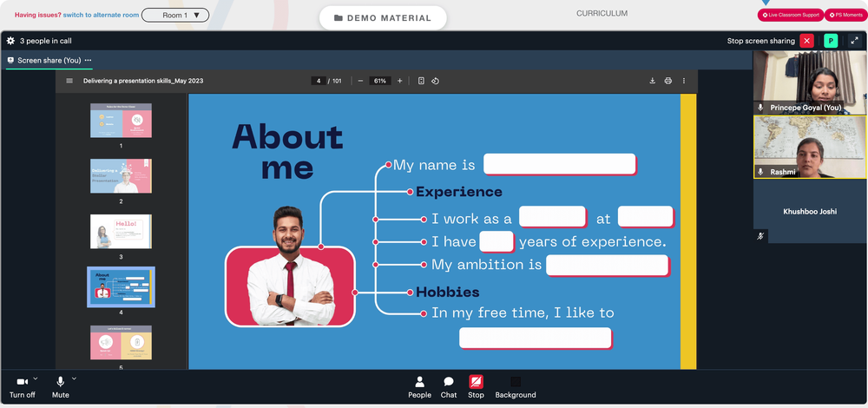Viewport: 868px width, 408px height.
Task: Open the Chat panel
Action: (x=449, y=387)
